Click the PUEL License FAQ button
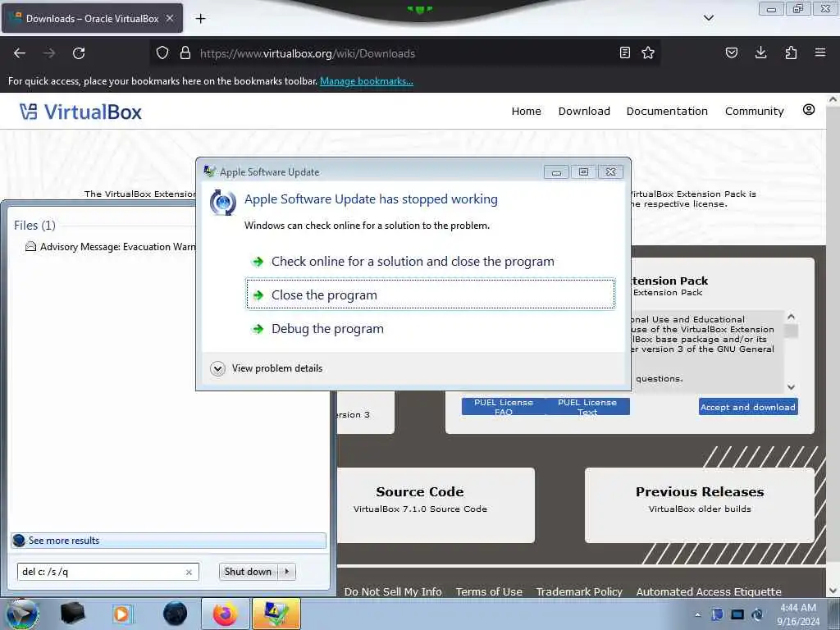The height and width of the screenshot is (630, 840). coord(504,407)
